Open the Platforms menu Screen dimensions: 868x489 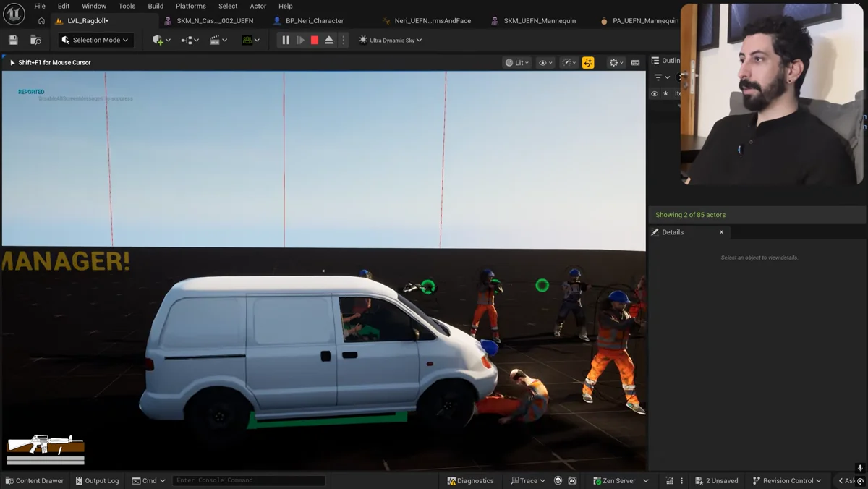point(191,6)
